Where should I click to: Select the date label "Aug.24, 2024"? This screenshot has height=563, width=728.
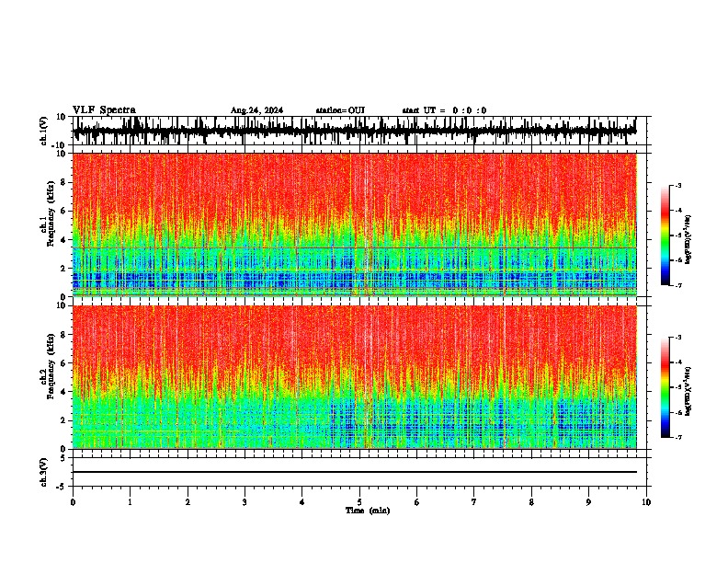pyautogui.click(x=256, y=110)
